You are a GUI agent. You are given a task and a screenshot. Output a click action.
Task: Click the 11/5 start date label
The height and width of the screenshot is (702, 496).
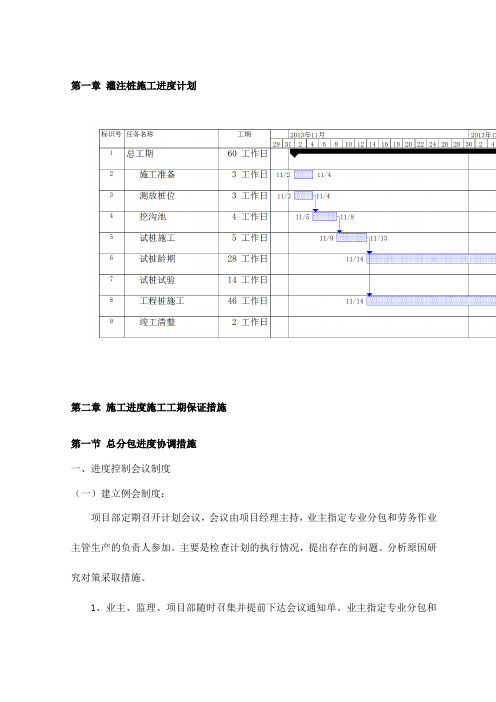[302, 217]
